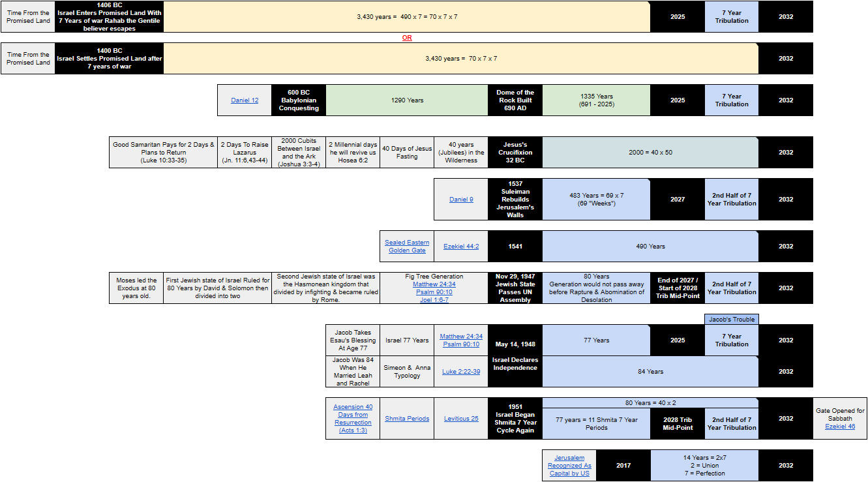
Task: Open the Luke 2:22-39 link
Action: click(x=461, y=372)
